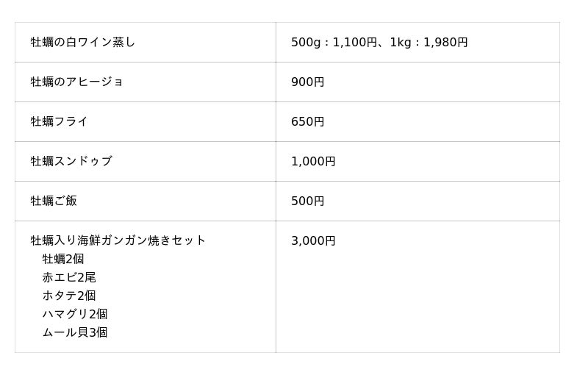588x375 pixels.
Task: Select the 500円 price for 牡蠣ご飯
Action: point(307,201)
